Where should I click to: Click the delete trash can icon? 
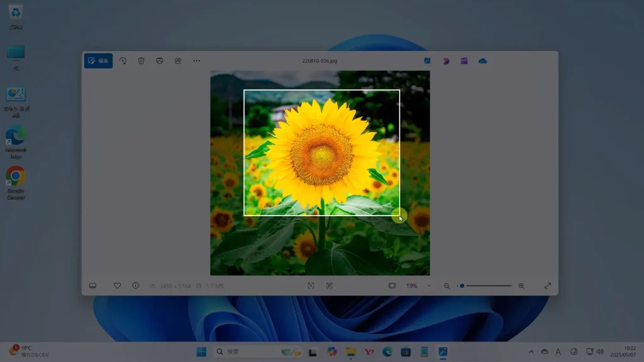coord(141,61)
